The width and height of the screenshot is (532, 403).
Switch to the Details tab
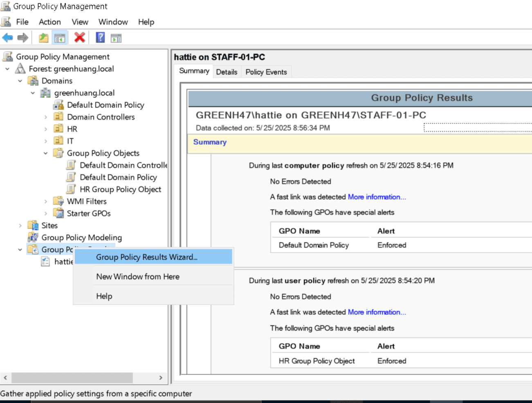[227, 72]
